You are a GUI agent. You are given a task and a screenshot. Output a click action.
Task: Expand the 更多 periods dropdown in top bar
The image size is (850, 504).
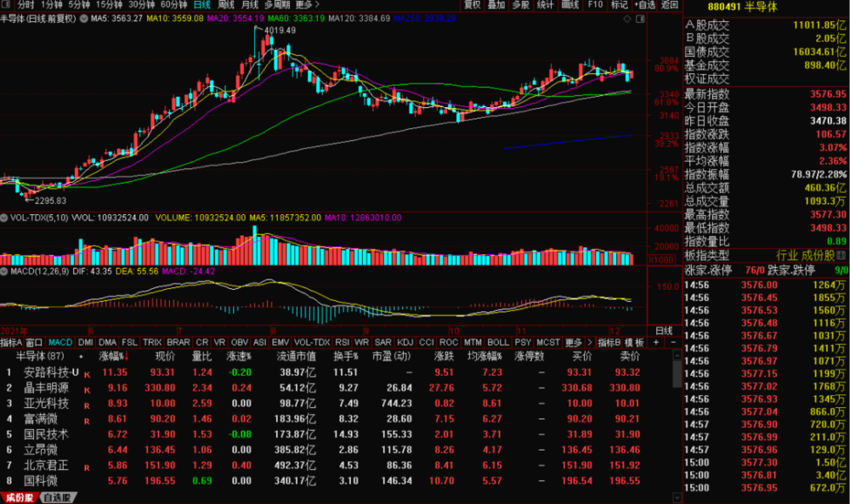click(306, 5)
